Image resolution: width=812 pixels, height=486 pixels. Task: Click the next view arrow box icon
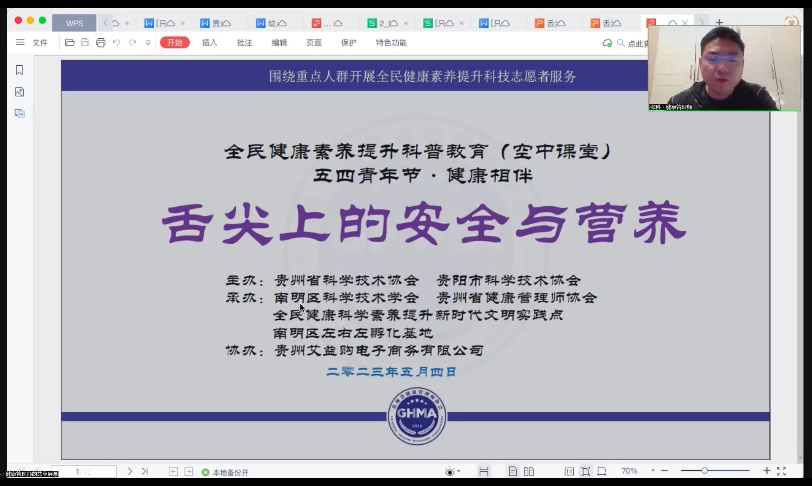188,471
